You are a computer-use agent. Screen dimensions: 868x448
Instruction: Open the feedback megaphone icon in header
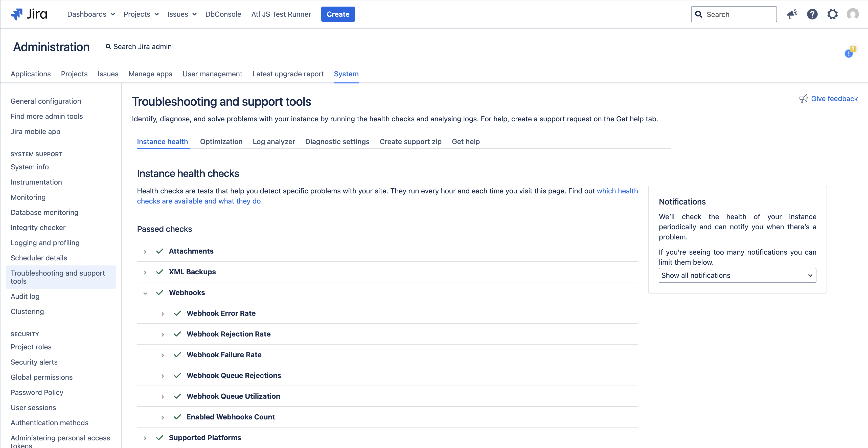pyautogui.click(x=792, y=14)
